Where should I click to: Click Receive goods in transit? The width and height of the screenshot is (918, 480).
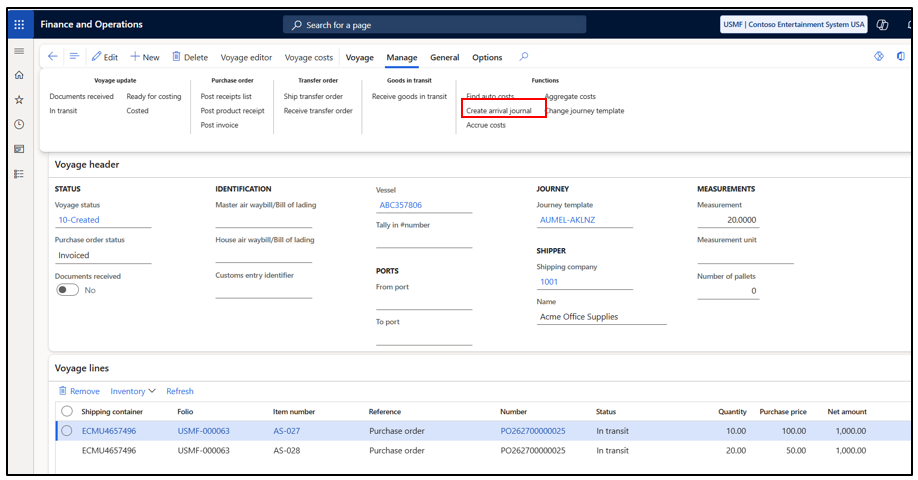point(409,96)
